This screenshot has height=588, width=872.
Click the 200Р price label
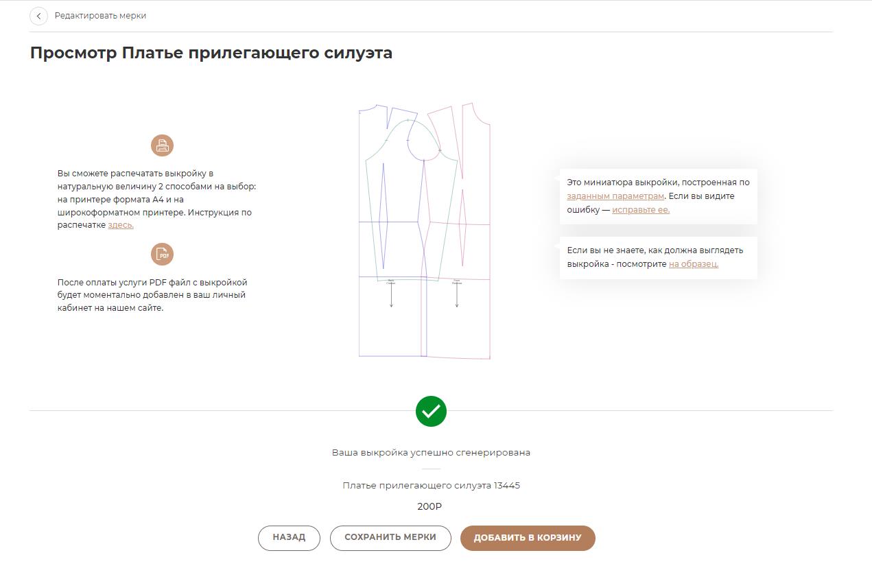(429, 507)
